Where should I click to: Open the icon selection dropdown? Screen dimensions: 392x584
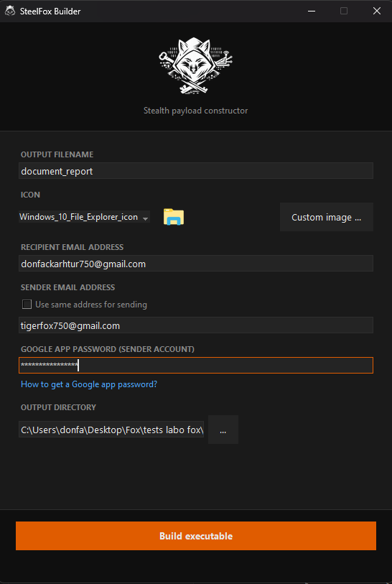click(x=84, y=217)
